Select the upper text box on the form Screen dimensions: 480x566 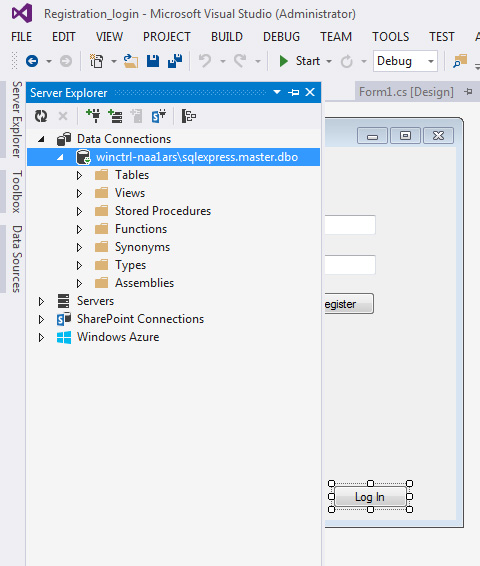350,225
